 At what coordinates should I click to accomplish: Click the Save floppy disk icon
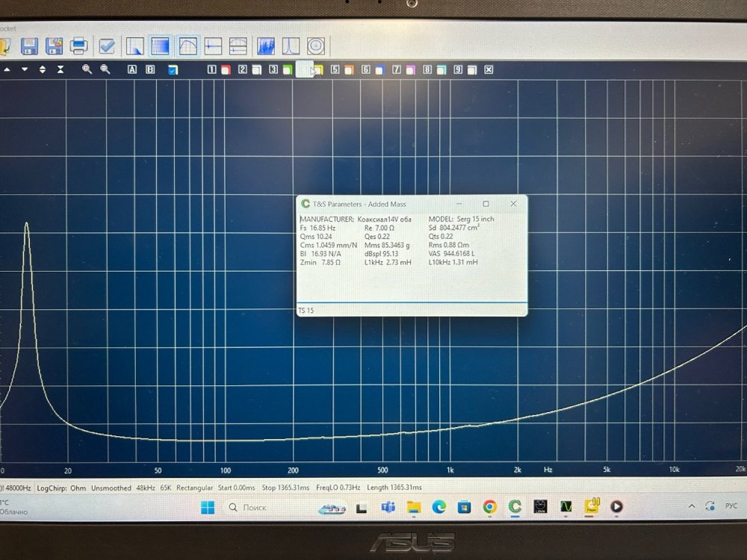tap(30, 46)
